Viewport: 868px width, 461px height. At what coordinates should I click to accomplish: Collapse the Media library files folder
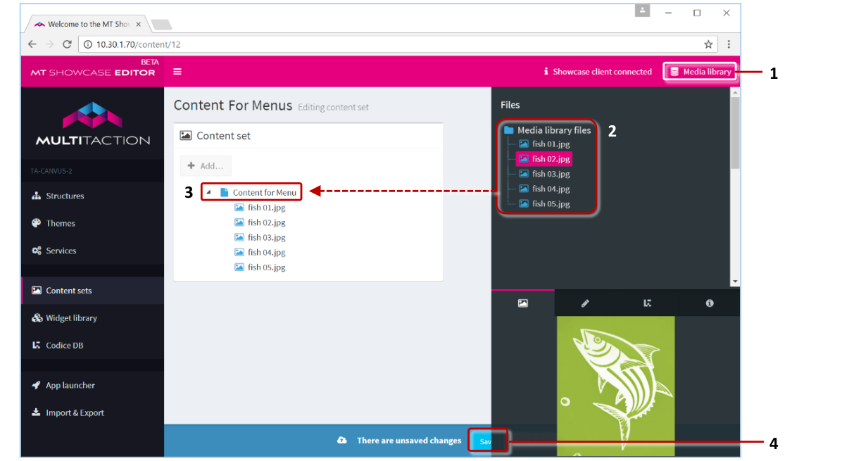tap(508, 130)
